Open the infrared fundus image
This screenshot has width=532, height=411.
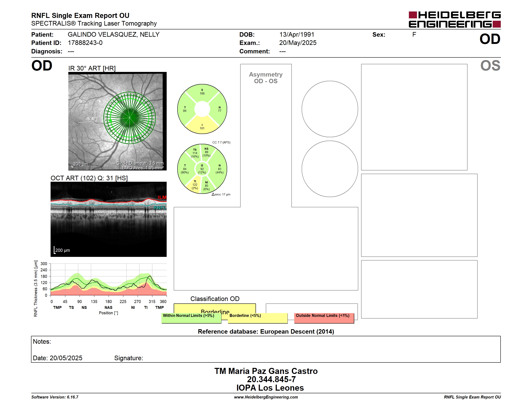(x=117, y=121)
